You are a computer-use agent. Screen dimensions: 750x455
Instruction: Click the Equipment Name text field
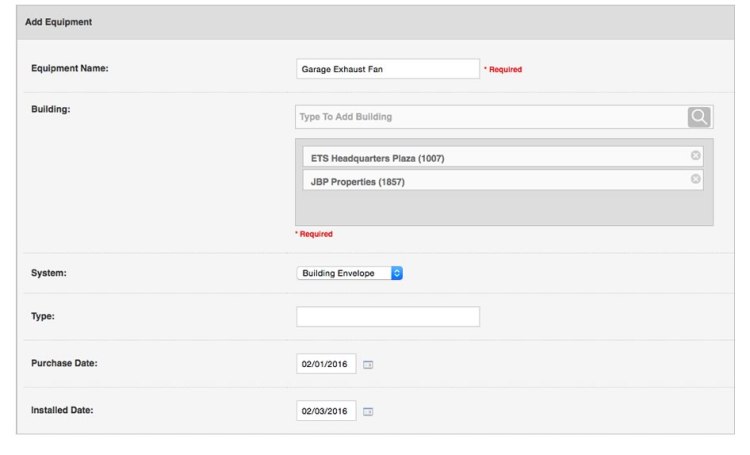pyautogui.click(x=388, y=69)
